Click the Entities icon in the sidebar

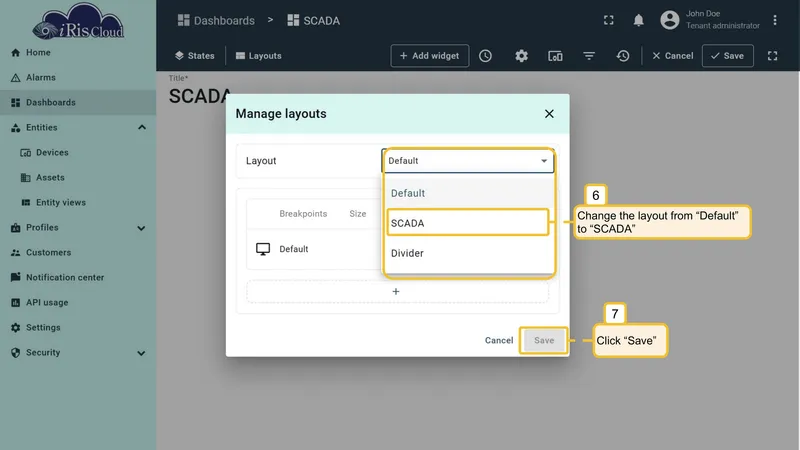(15, 128)
